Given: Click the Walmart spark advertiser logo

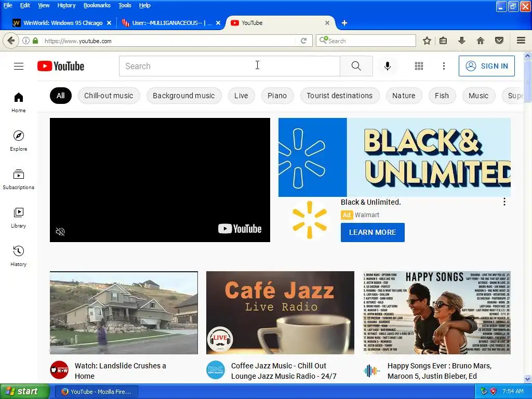Looking at the screenshot, I should (x=309, y=220).
